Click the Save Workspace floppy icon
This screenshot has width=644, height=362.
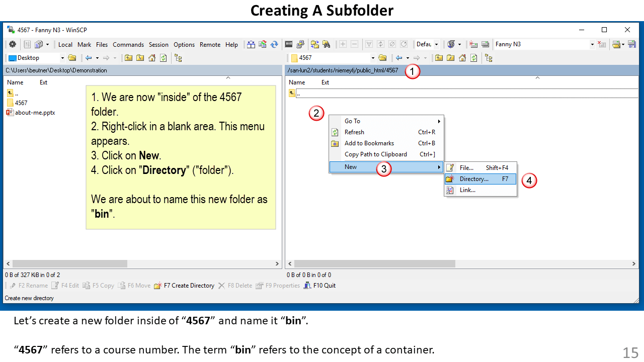pos(631,44)
